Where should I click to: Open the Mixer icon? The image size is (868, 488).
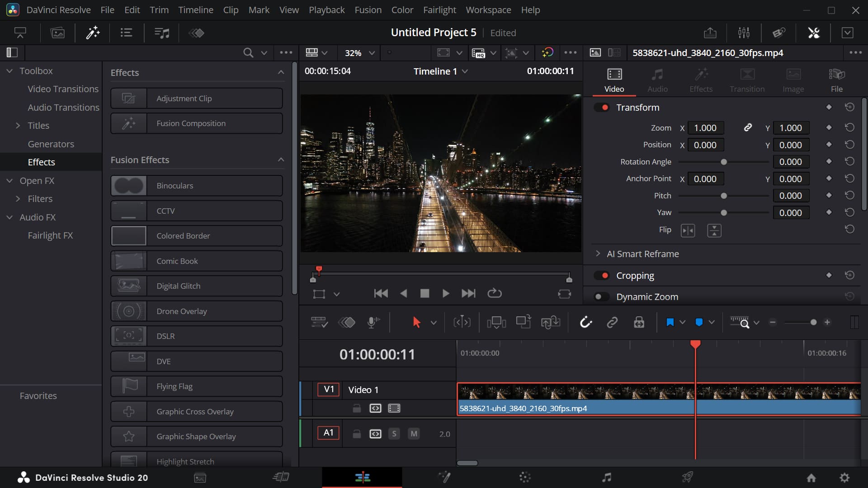click(x=744, y=33)
